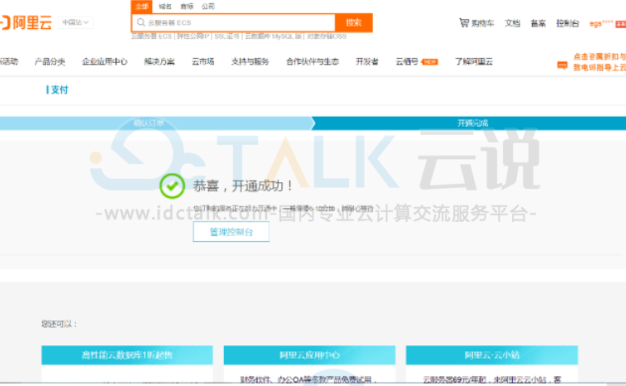Viewport: 626px width, 386px height.
Task: Select the 公司 search category tab
Action: tap(208, 6)
